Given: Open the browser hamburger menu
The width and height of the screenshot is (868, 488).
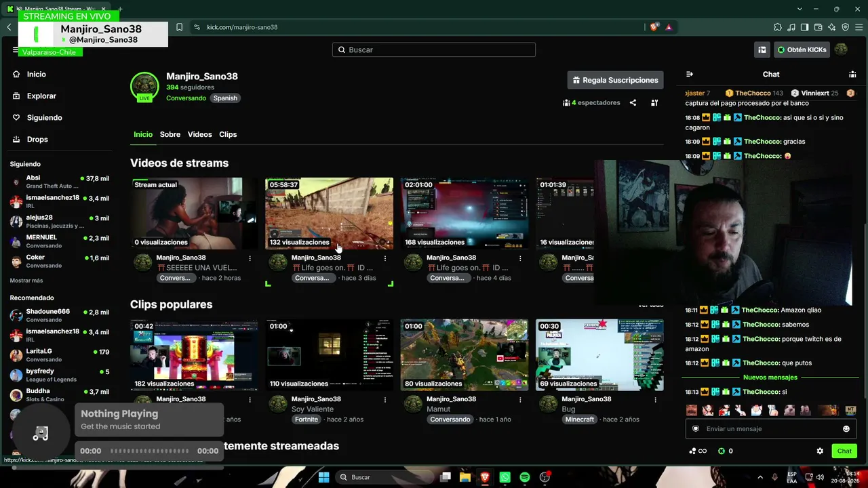Looking at the screenshot, I should tap(859, 27).
